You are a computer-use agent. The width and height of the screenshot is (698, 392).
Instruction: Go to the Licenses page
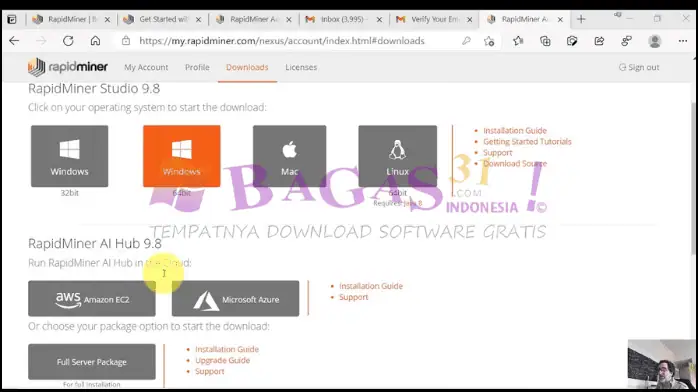[301, 67]
